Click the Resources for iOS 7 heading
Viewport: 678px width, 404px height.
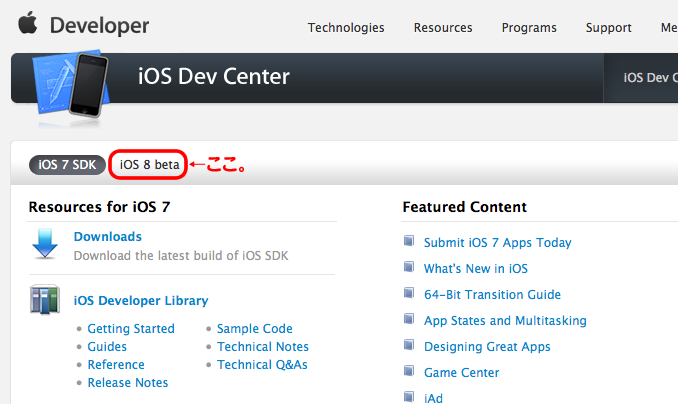99,207
